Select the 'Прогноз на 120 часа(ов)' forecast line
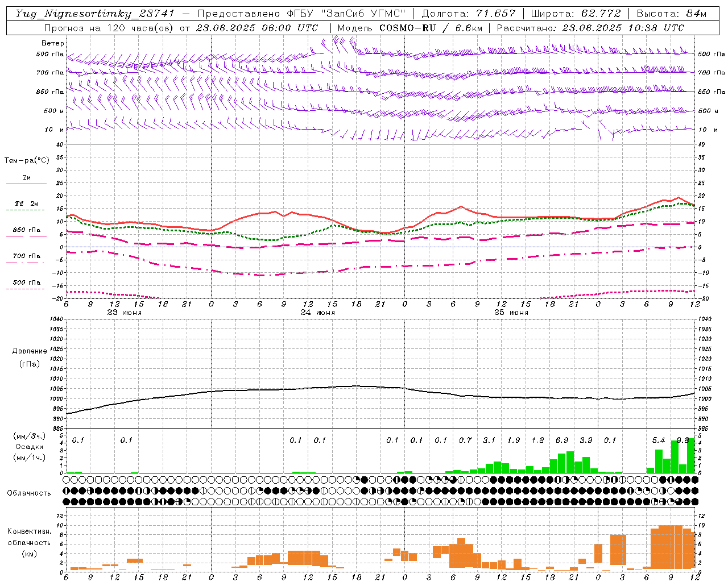Image resolution: width=728 pixels, height=582 pixels. (x=109, y=28)
